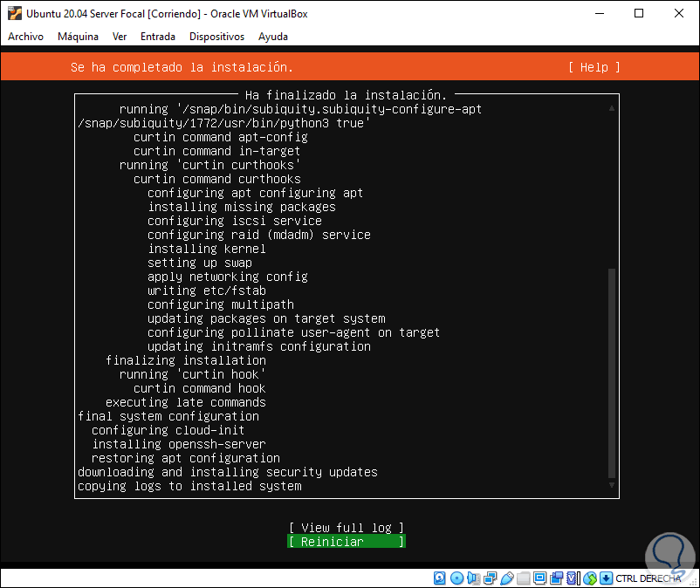The width and height of the screenshot is (700, 588).
Task: Open the Máquina menu
Action: [79, 37]
